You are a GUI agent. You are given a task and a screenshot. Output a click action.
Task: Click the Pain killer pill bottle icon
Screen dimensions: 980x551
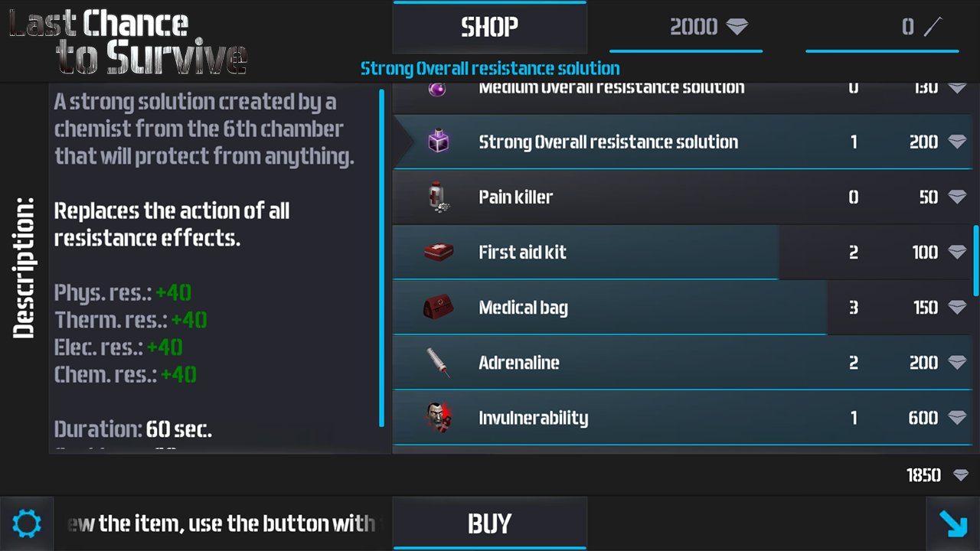click(438, 197)
